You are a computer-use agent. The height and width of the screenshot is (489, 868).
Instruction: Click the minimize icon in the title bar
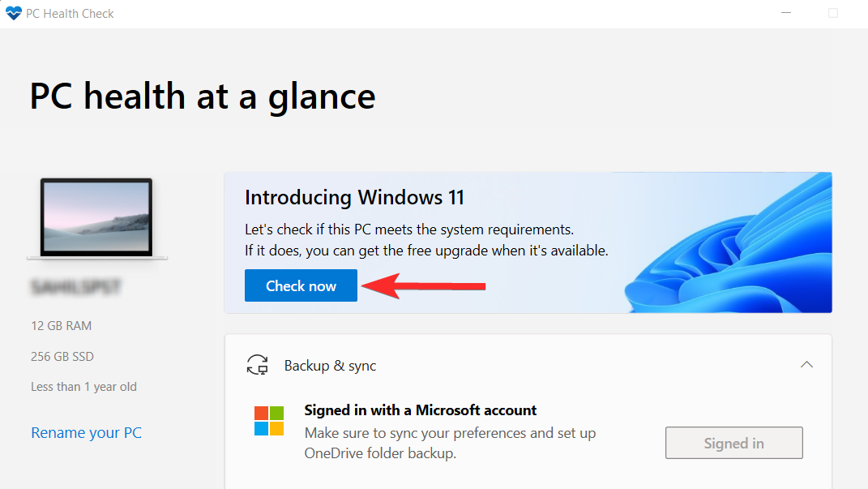pos(785,13)
